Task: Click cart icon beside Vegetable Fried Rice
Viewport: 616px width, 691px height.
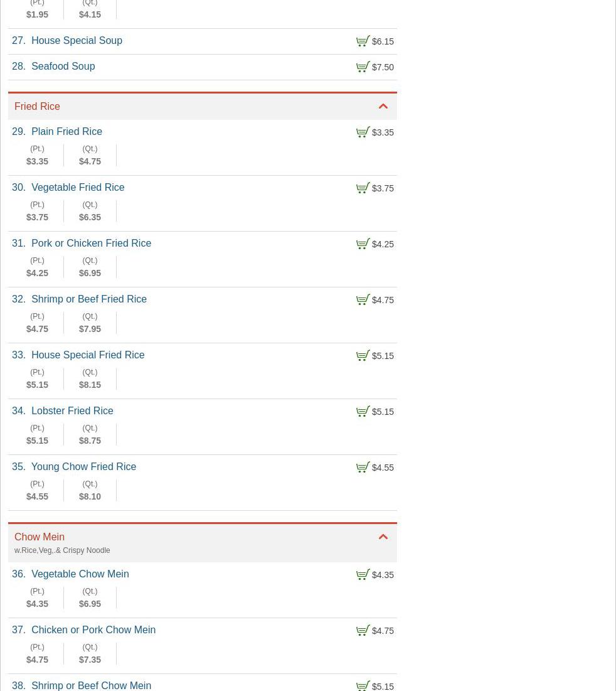Action: tap(363, 188)
